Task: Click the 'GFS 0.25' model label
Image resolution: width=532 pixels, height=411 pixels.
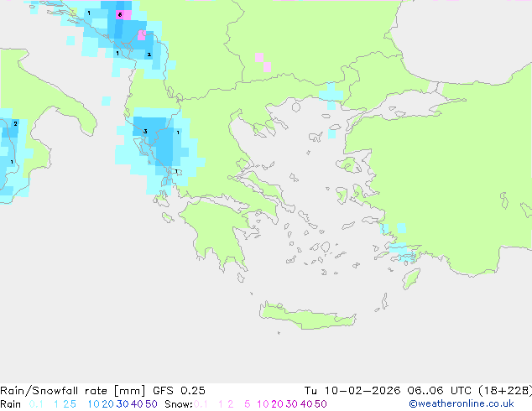Action: click(179, 391)
